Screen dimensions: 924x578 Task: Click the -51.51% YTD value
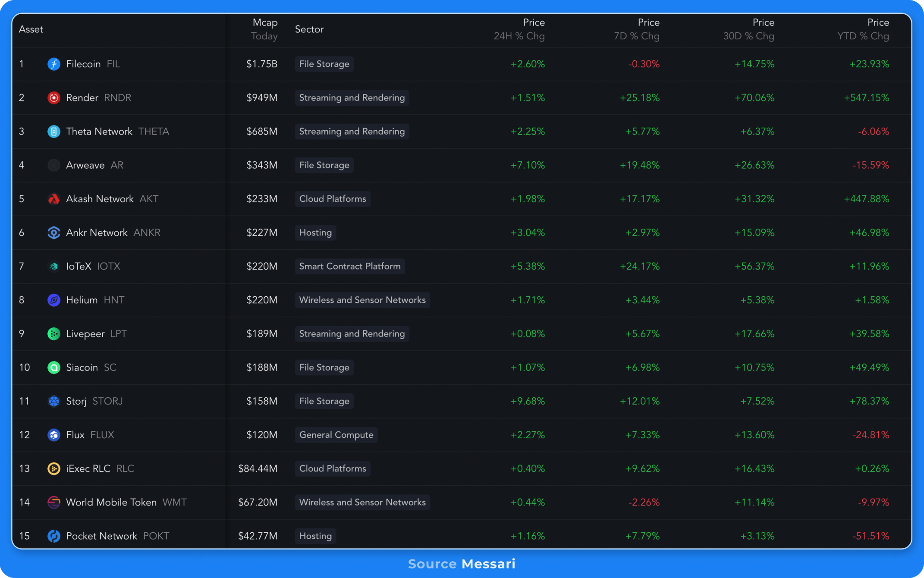(x=871, y=536)
